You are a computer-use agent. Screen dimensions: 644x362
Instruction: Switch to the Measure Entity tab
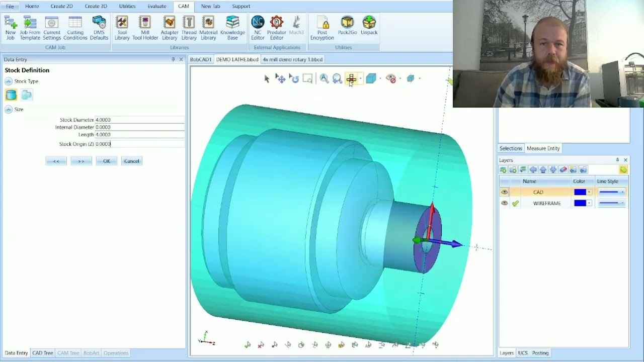tap(543, 148)
